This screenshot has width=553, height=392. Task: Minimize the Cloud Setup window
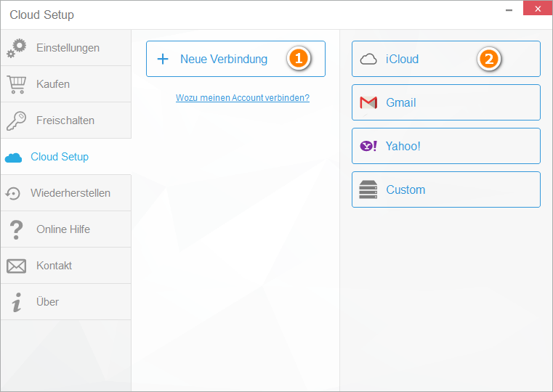(x=509, y=10)
